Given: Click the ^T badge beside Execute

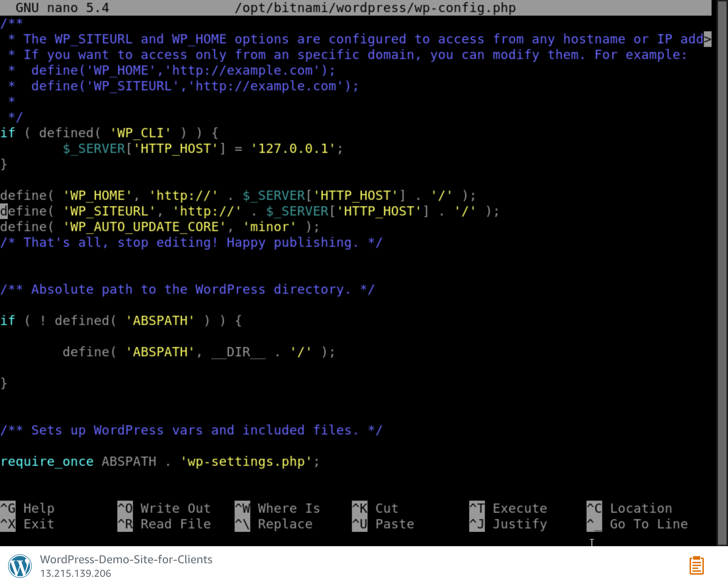Looking at the screenshot, I should pos(477,508).
